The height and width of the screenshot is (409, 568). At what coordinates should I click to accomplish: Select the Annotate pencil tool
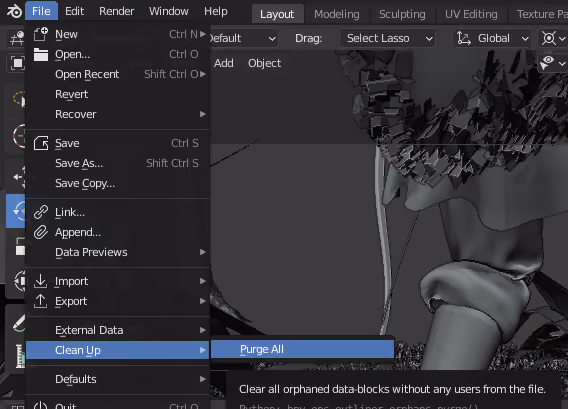pyautogui.click(x=18, y=322)
